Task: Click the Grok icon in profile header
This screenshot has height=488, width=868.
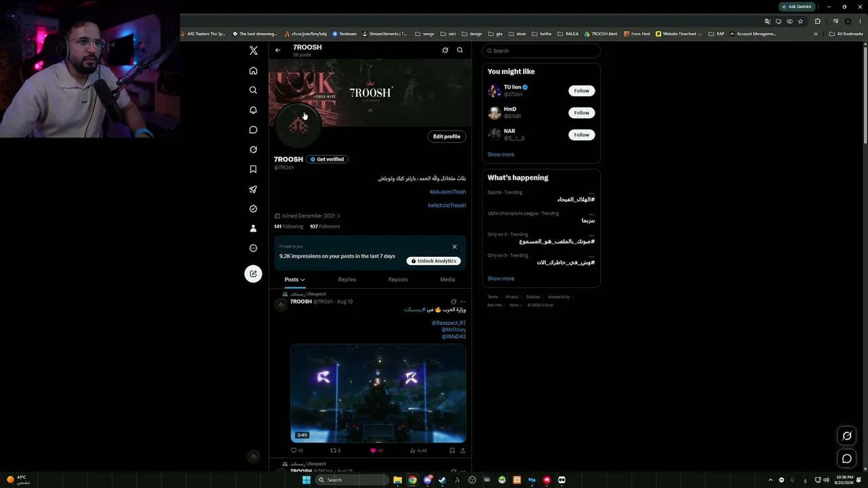Action: 445,50
